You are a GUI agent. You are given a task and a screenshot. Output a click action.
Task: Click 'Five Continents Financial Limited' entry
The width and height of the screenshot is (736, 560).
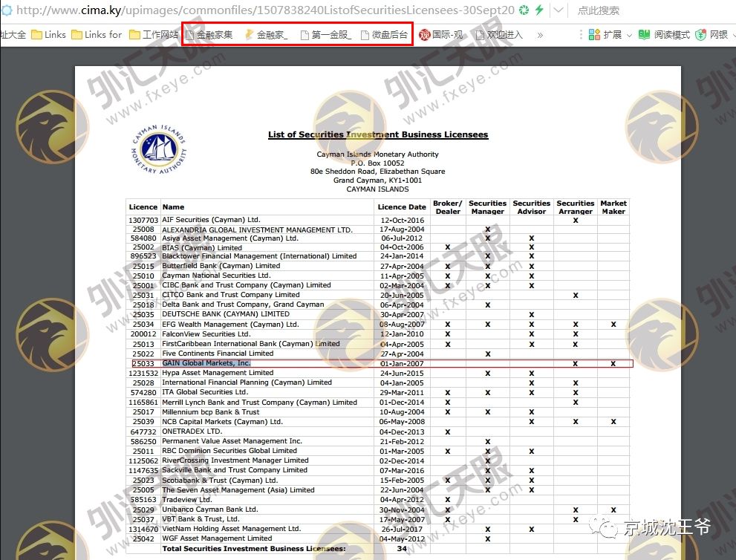click(x=218, y=354)
